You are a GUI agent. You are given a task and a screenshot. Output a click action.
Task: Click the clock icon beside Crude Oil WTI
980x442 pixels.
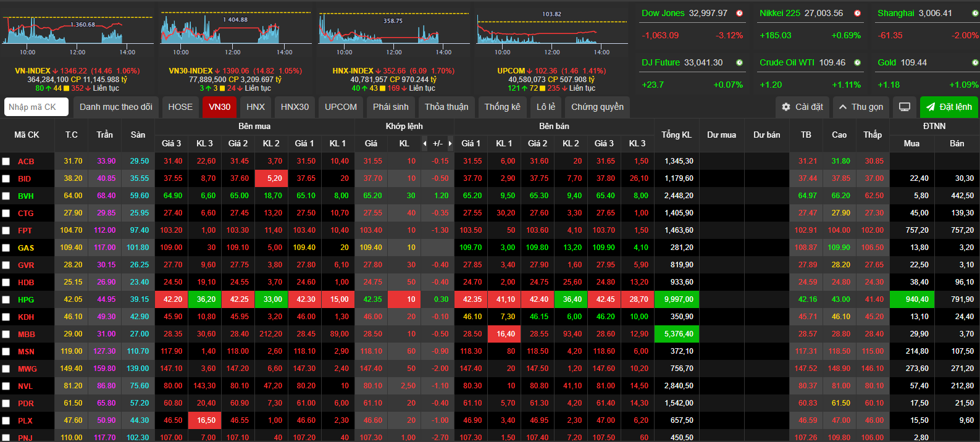(857, 62)
